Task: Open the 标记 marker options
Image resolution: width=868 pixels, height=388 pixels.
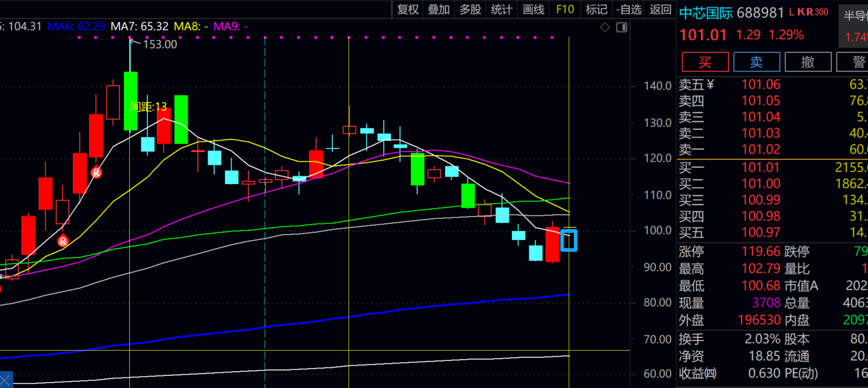Action: (596, 9)
